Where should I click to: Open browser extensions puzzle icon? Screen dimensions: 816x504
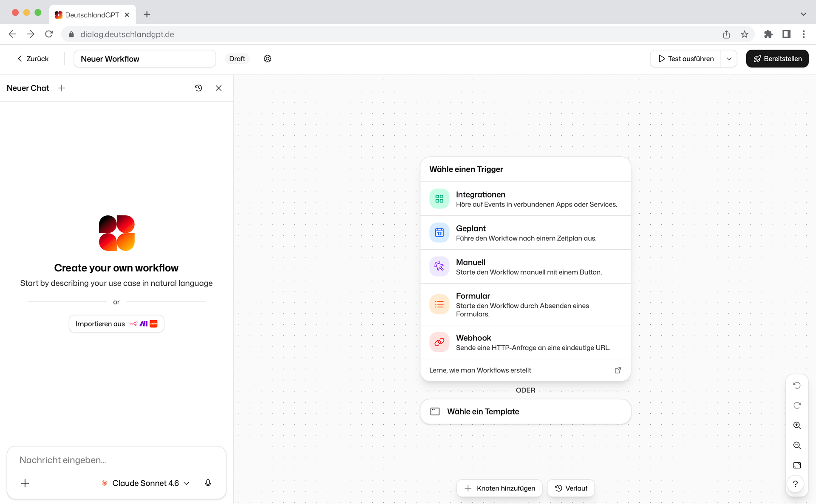tap(768, 34)
